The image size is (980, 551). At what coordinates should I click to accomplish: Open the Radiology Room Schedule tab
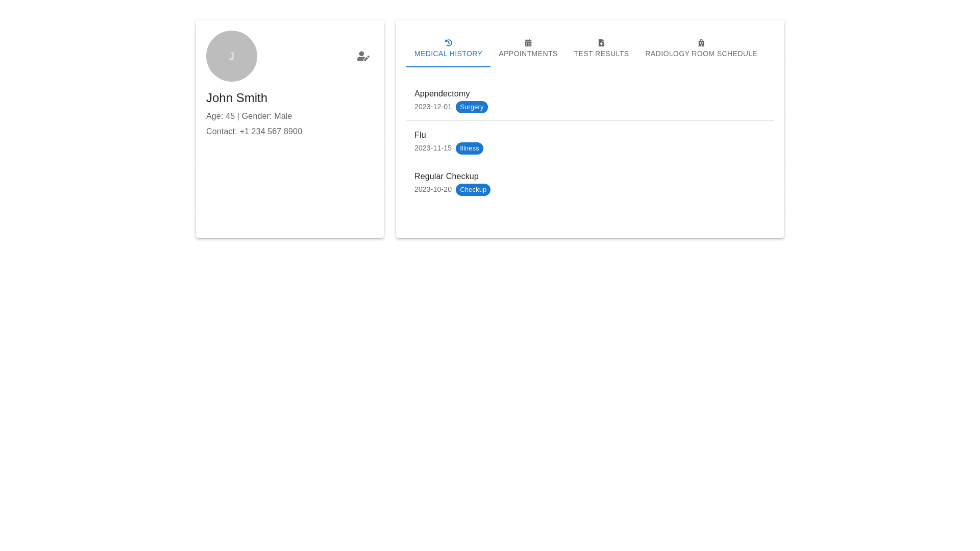pyautogui.click(x=701, y=54)
